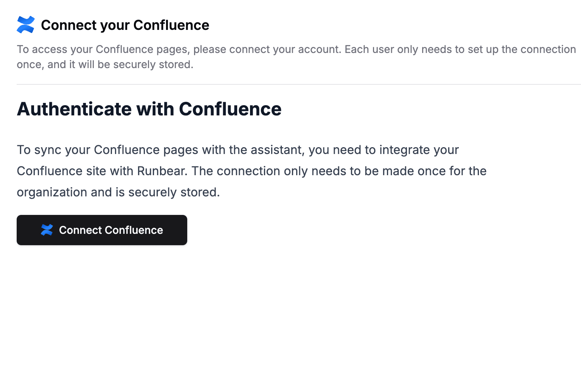Click the Confluence icon inside the black button
Image resolution: width=581 pixels, height=392 pixels.
click(47, 230)
